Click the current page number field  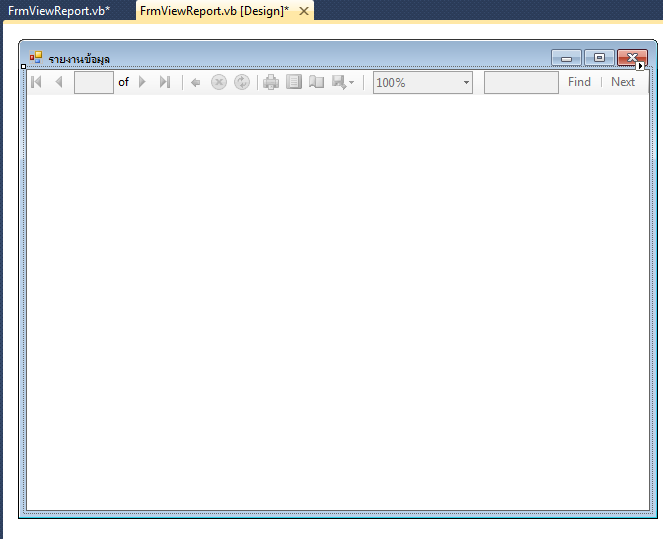(x=94, y=82)
